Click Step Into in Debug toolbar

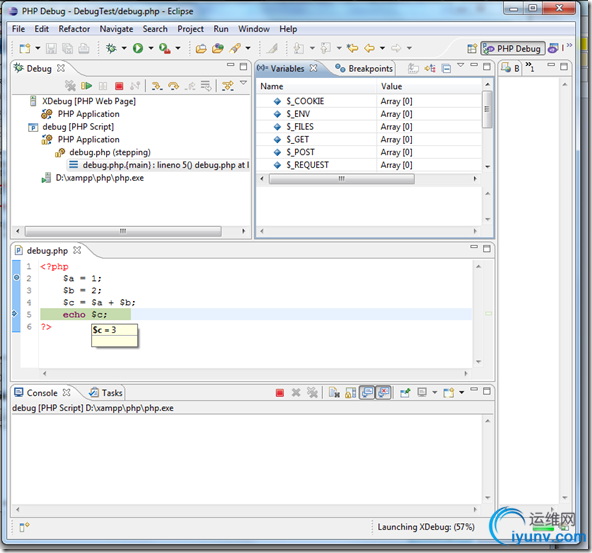point(157,86)
